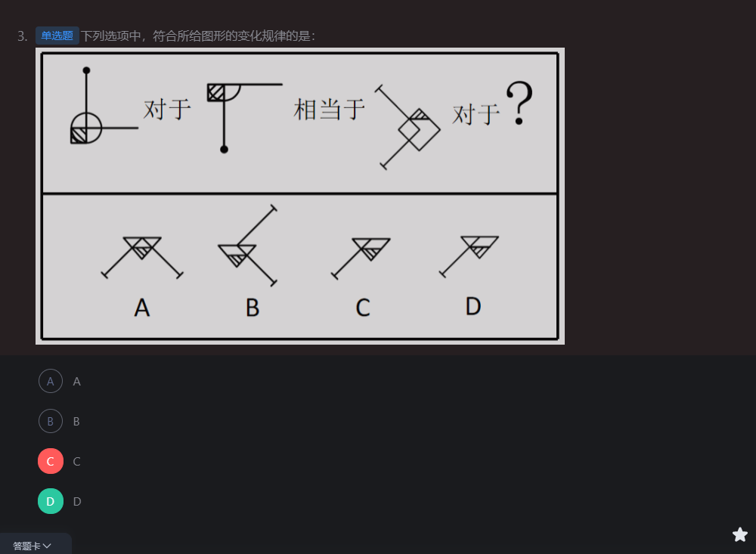This screenshot has width=756, height=554.
Task: Select the red option C circle
Action: click(x=51, y=461)
